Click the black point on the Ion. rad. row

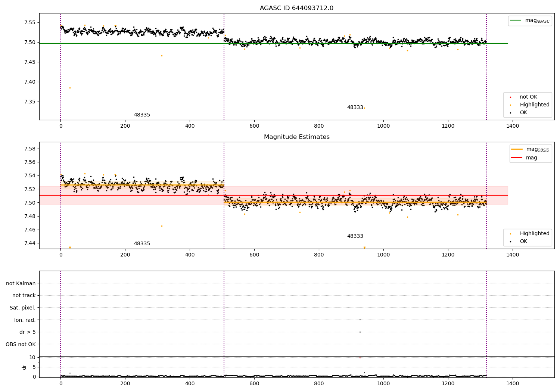(360, 320)
